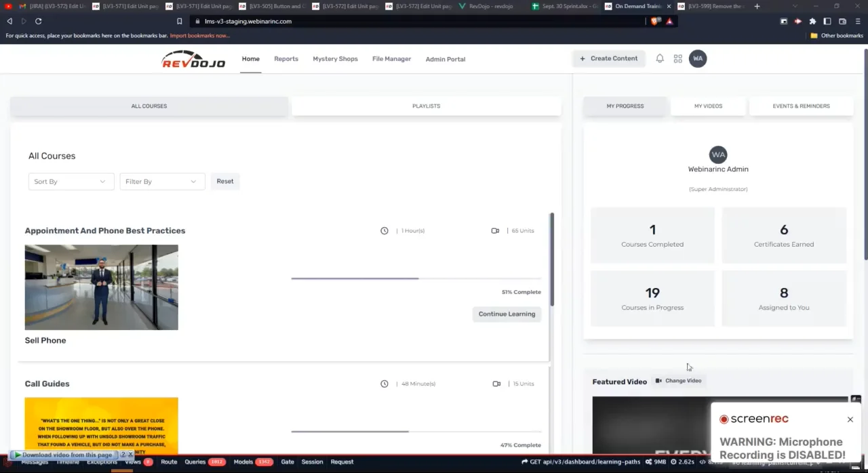Screen dimensions: 868x473
Task: Click the Assigned to You stat card
Action: pyautogui.click(x=784, y=298)
